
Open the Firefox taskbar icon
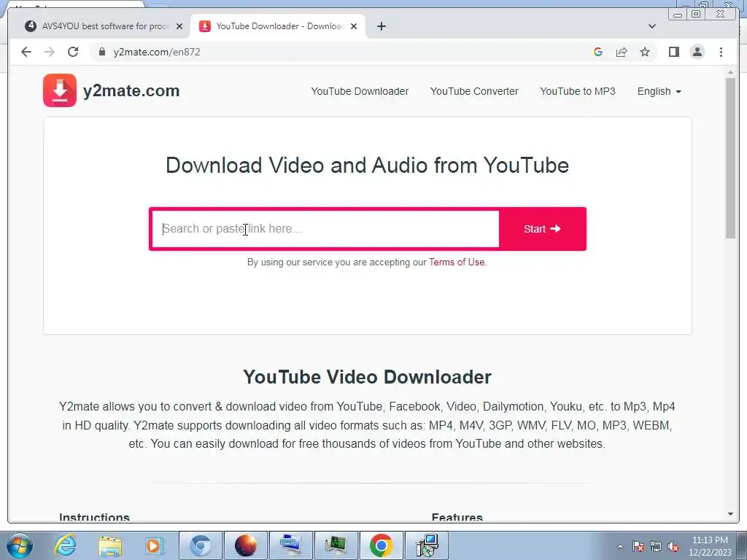(246, 545)
